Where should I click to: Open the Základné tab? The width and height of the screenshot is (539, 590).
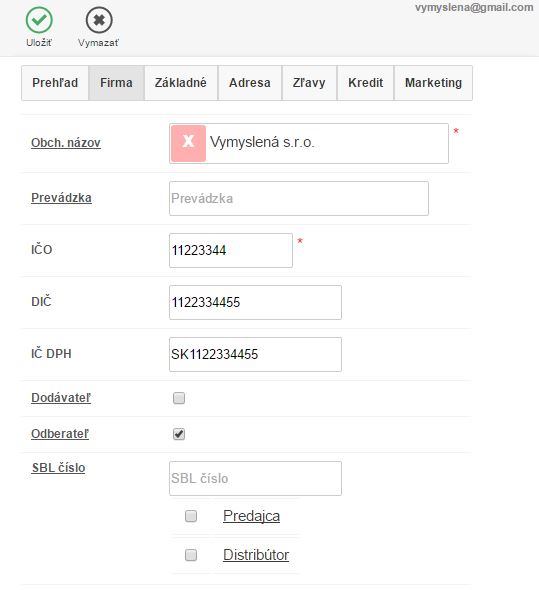tap(181, 83)
